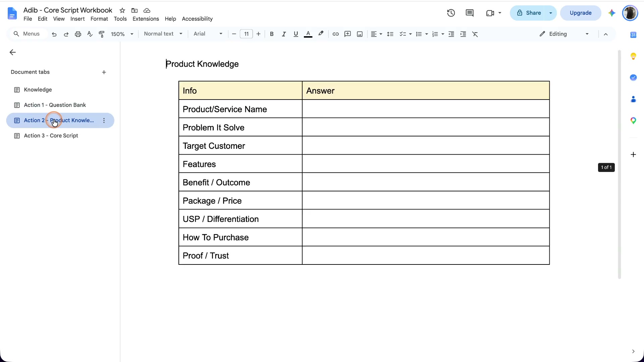Screen dimensions: 644x362
Task: Open all comments panel icon
Action: [470, 13]
